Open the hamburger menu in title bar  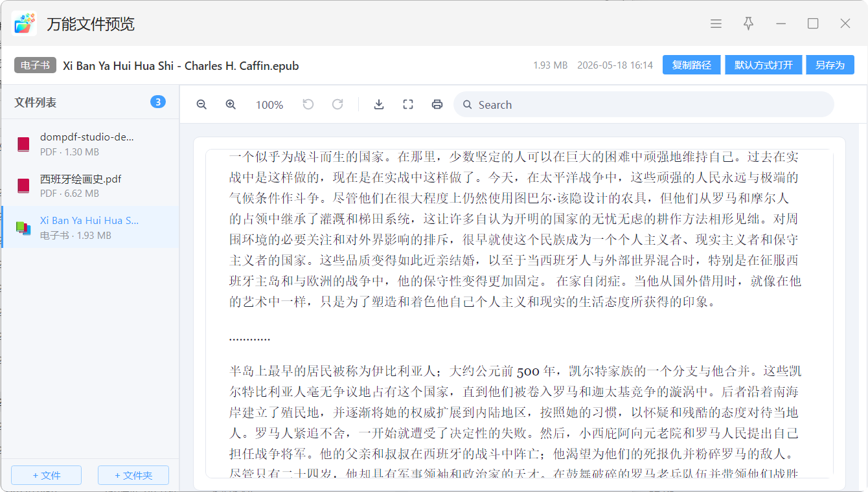[x=716, y=24]
